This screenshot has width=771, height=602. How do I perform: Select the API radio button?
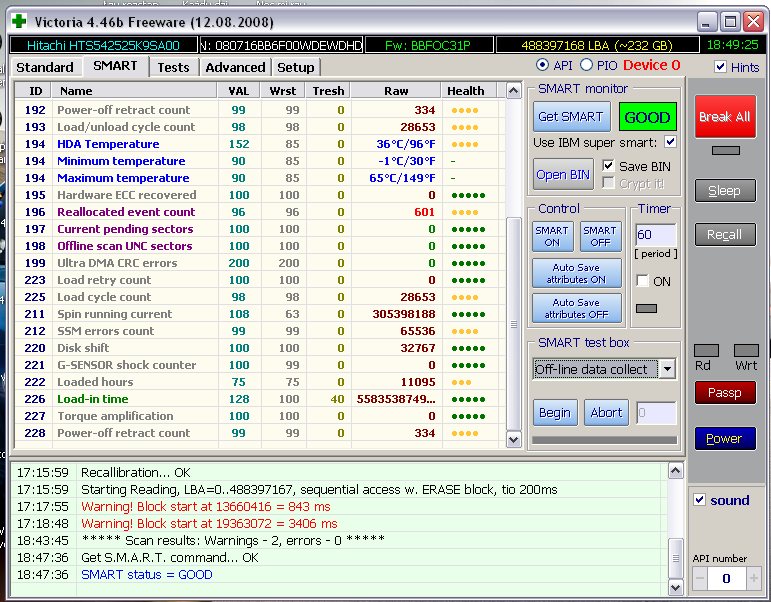[542, 65]
